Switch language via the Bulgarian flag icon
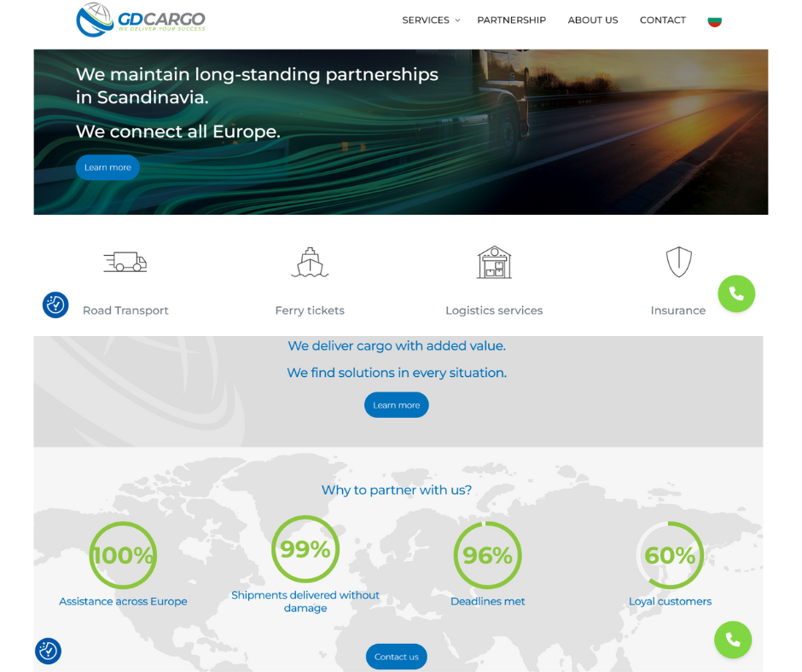This screenshot has width=802, height=672. point(714,21)
